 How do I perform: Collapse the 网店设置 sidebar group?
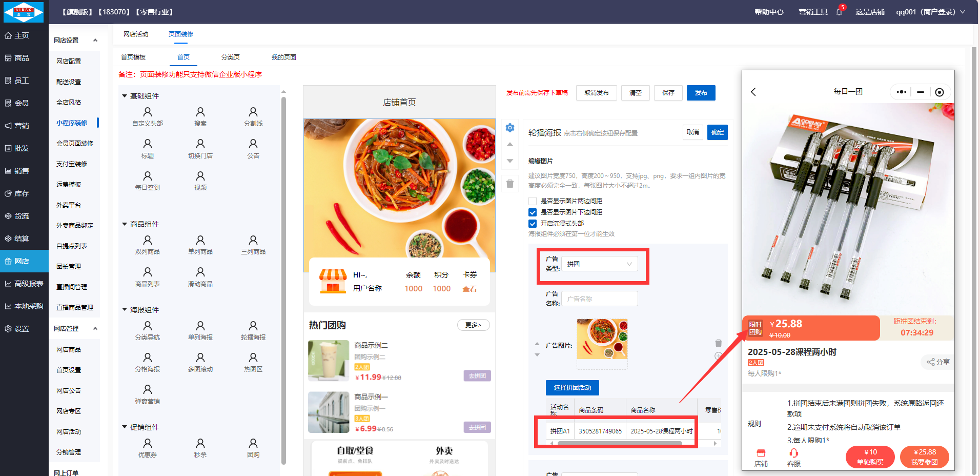(x=95, y=41)
